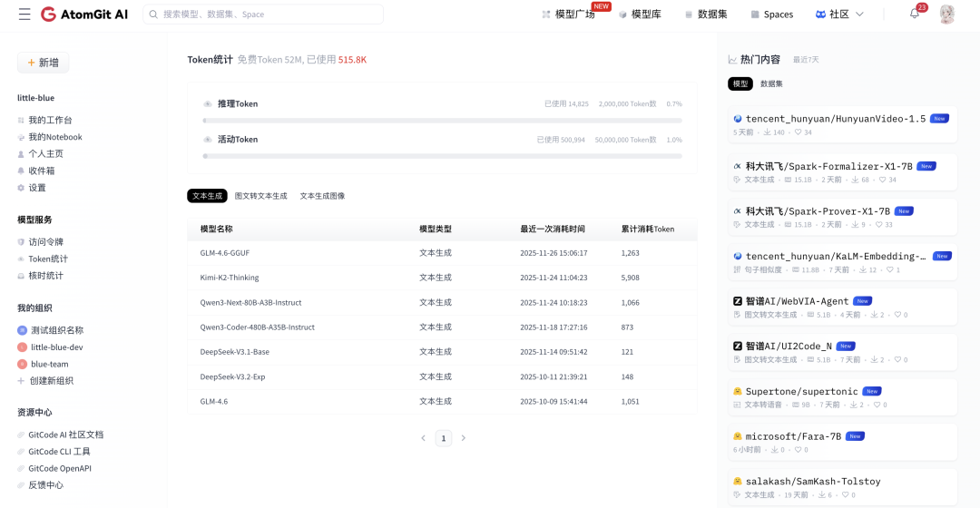980x508 pixels.
Task: Click Qwen3-Next-80B-A3B-Instruct row name
Action: click(x=250, y=302)
